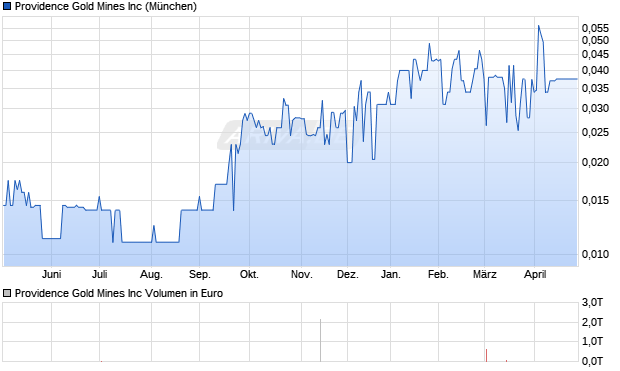Click the 0,025 price axis value

(x=595, y=132)
